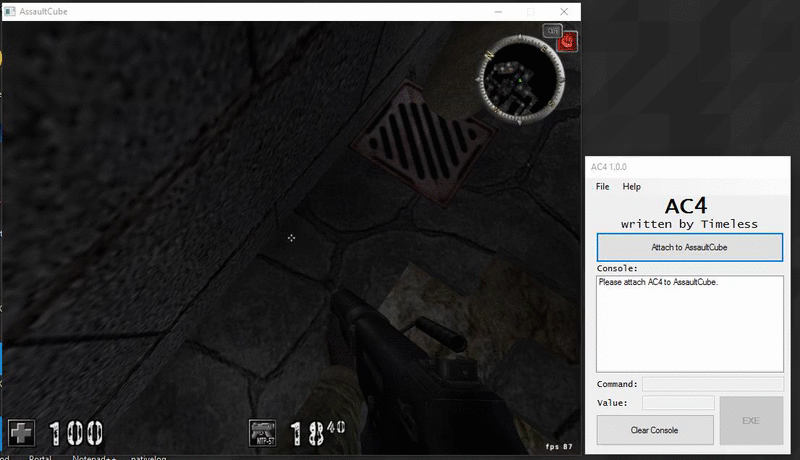
Task: Click the EXE button
Action: pos(751,421)
